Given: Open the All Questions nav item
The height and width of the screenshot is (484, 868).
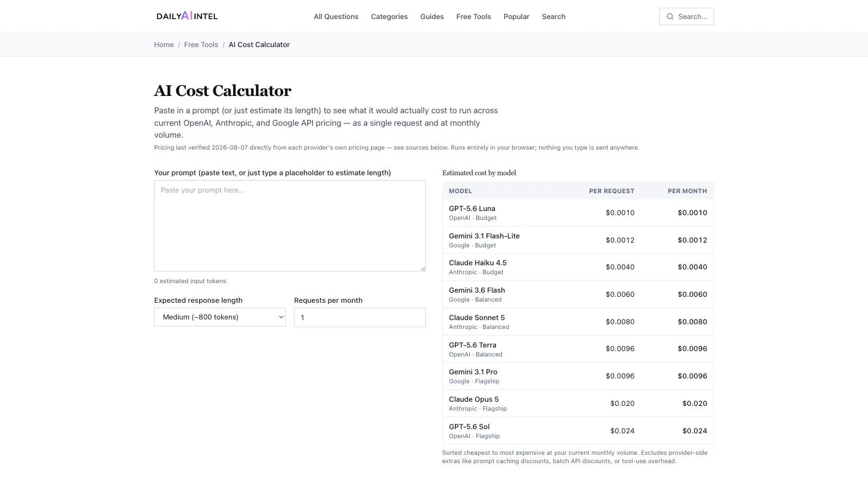Looking at the screenshot, I should pos(336,17).
